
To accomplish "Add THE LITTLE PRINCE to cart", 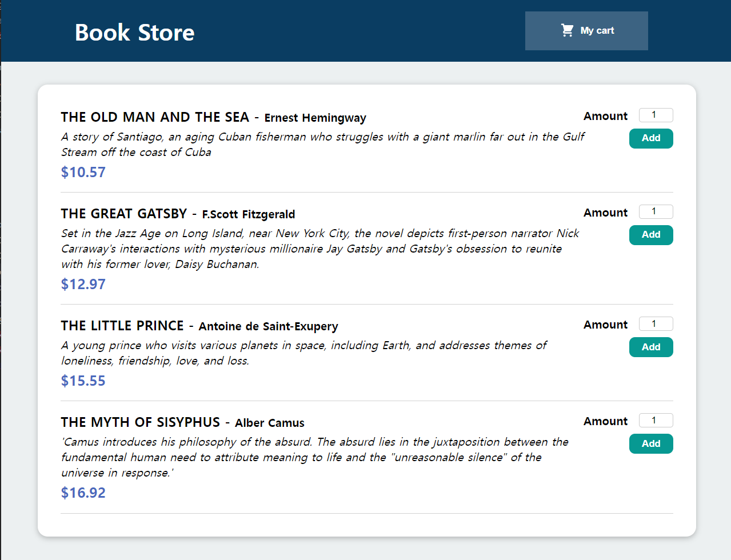I will pyautogui.click(x=651, y=347).
